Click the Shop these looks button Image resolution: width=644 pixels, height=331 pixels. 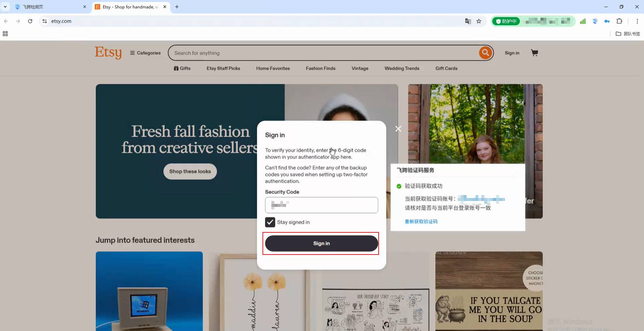pyautogui.click(x=190, y=171)
